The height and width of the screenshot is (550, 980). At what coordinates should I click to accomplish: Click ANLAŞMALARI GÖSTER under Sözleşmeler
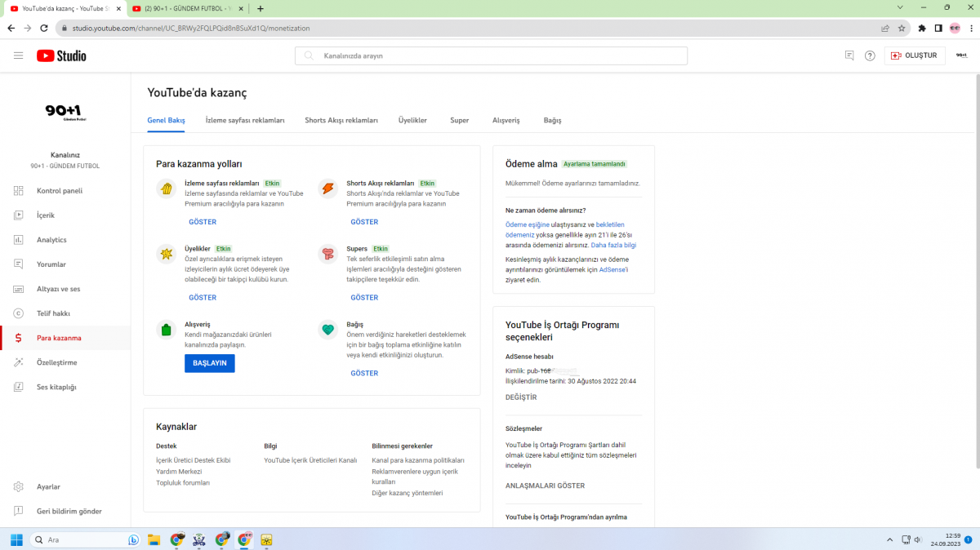coord(545,486)
